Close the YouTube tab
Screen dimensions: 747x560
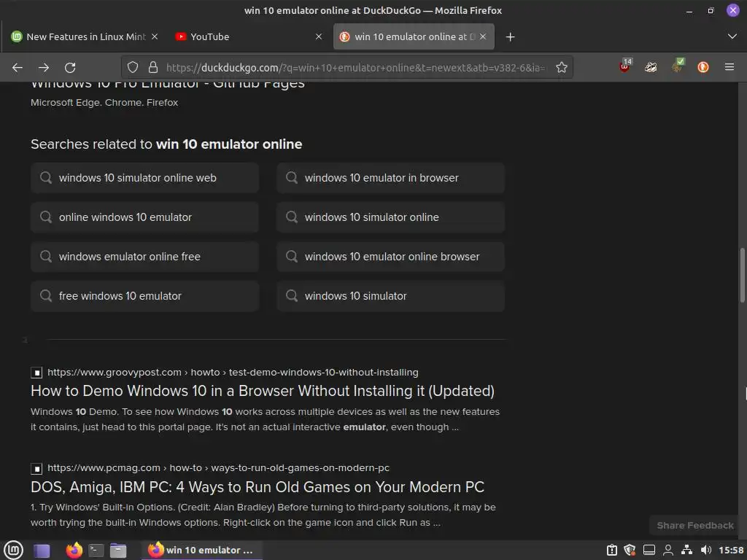pyautogui.click(x=319, y=36)
